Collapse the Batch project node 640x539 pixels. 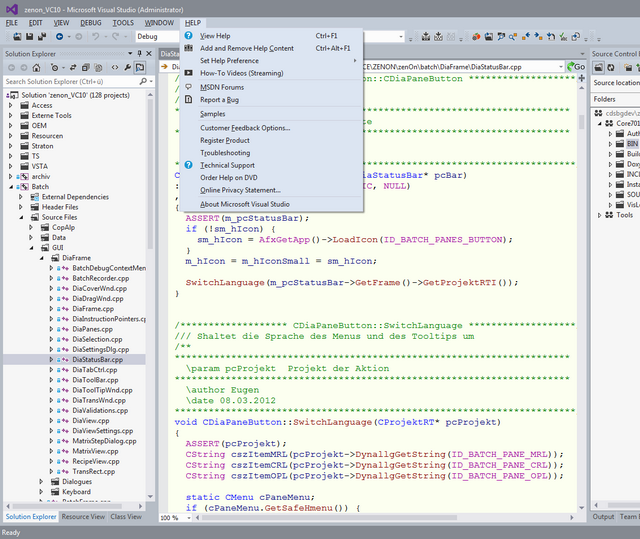[11, 187]
